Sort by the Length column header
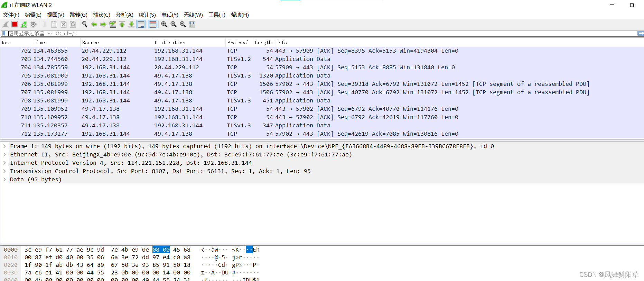Image resolution: width=644 pixels, height=281 pixels. click(x=263, y=43)
